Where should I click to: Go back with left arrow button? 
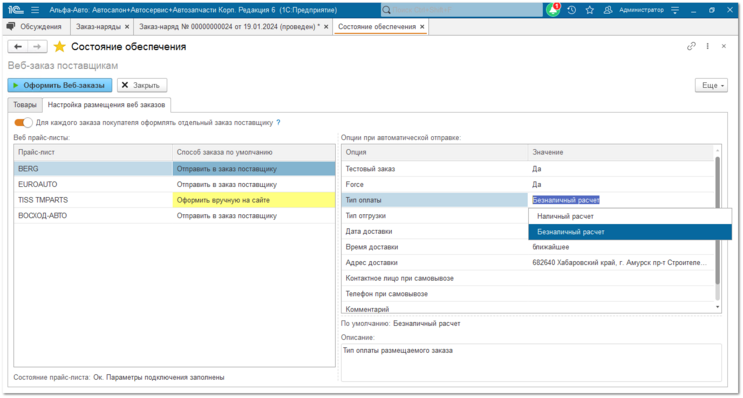coord(18,46)
